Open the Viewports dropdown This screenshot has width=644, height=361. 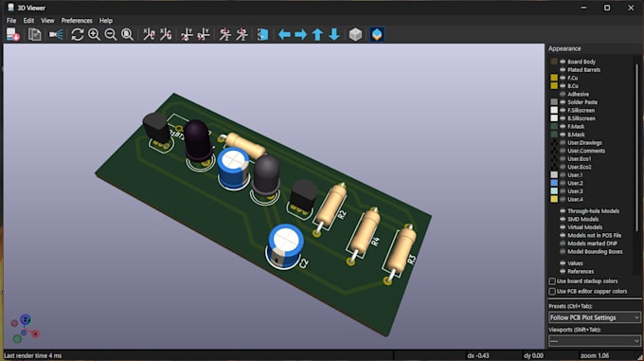[595, 341]
